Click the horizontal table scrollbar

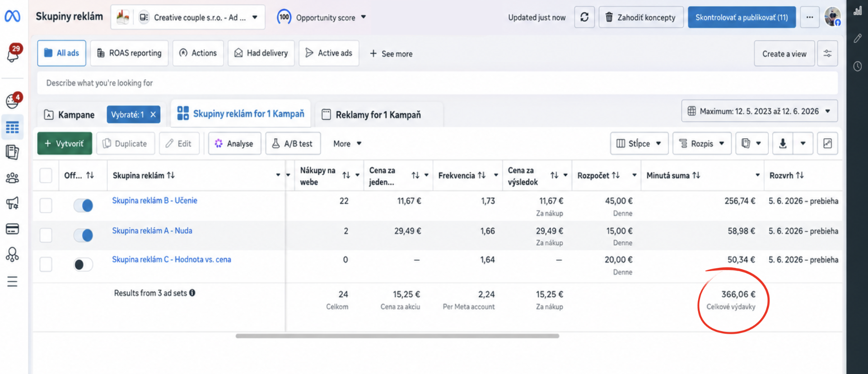click(397, 336)
